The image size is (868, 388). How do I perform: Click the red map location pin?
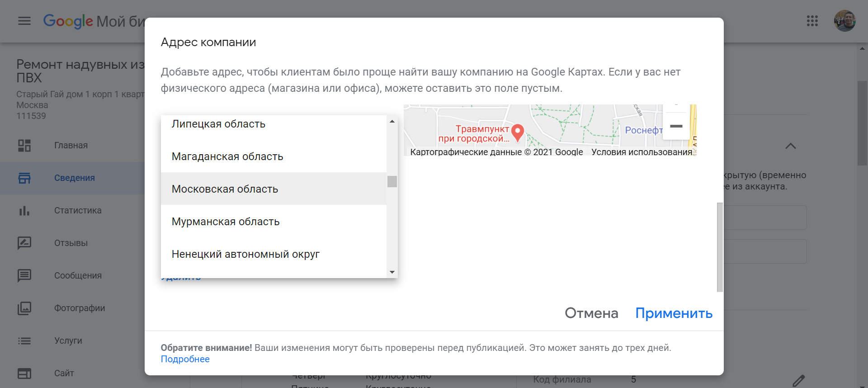pyautogui.click(x=518, y=132)
